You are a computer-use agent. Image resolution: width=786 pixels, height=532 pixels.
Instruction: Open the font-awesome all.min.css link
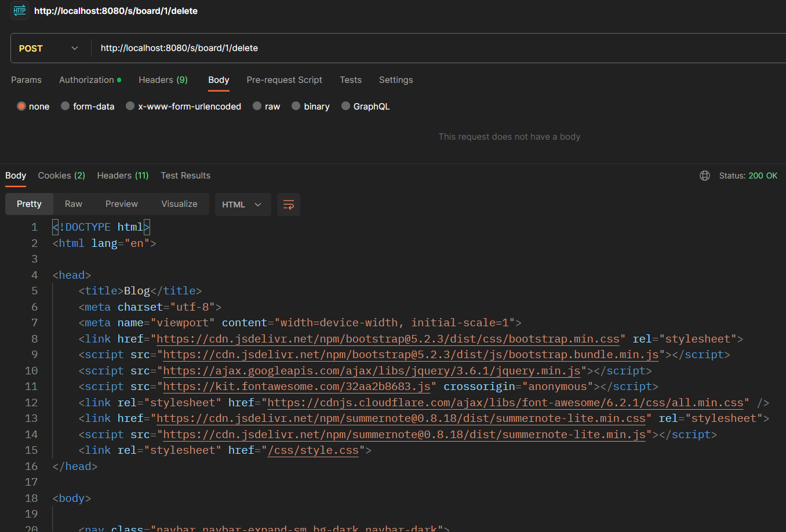pos(505,403)
